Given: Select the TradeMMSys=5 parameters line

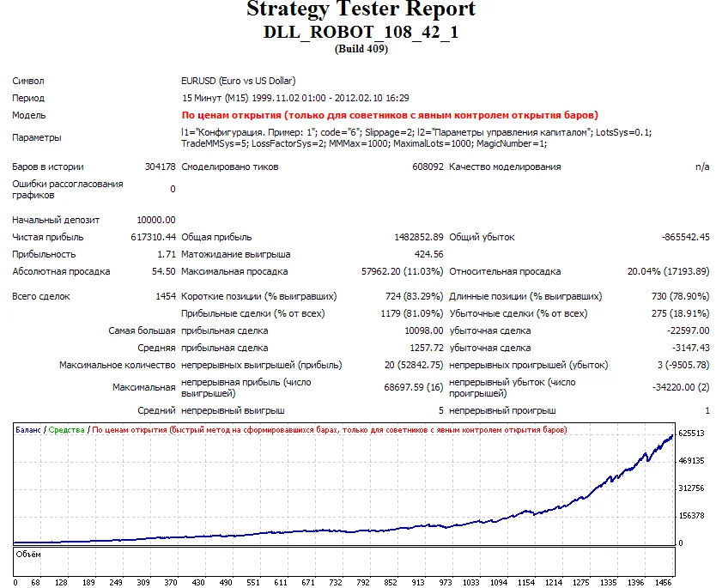Looking at the screenshot, I should click(x=364, y=144).
